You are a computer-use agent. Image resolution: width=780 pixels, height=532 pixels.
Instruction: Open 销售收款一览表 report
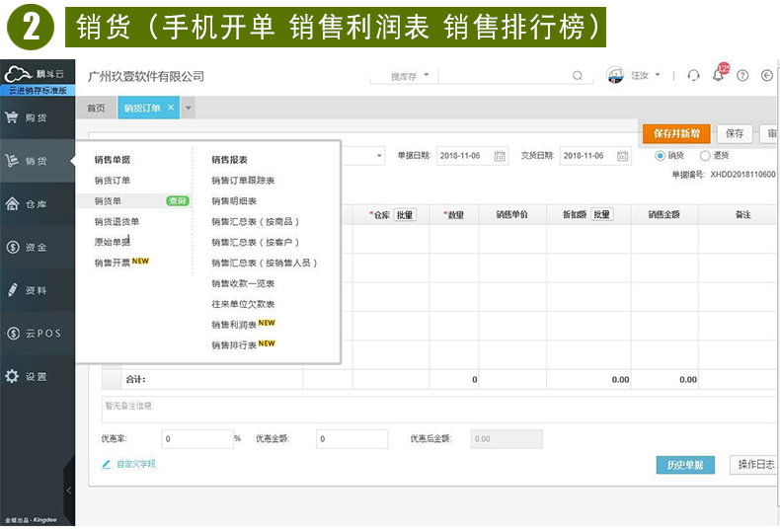coord(243,283)
